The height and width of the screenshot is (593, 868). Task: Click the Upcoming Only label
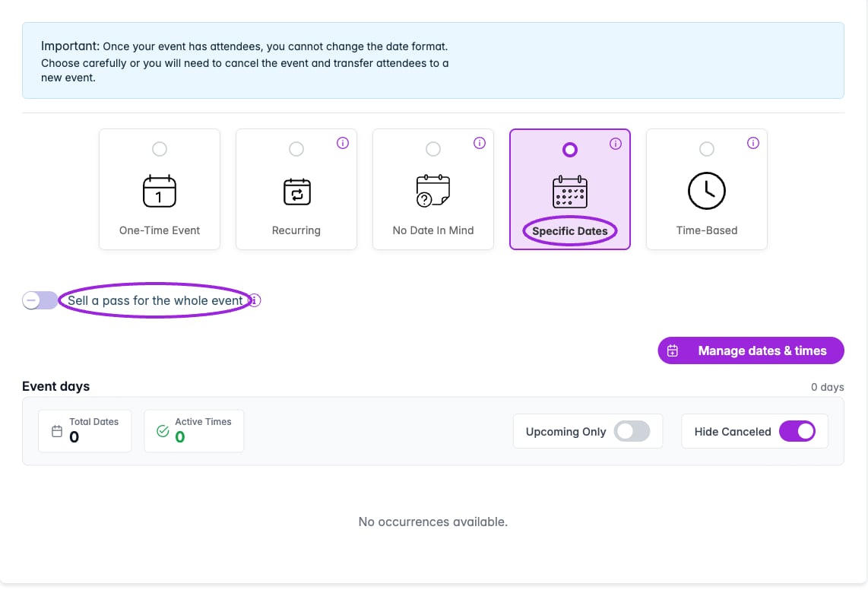click(565, 432)
